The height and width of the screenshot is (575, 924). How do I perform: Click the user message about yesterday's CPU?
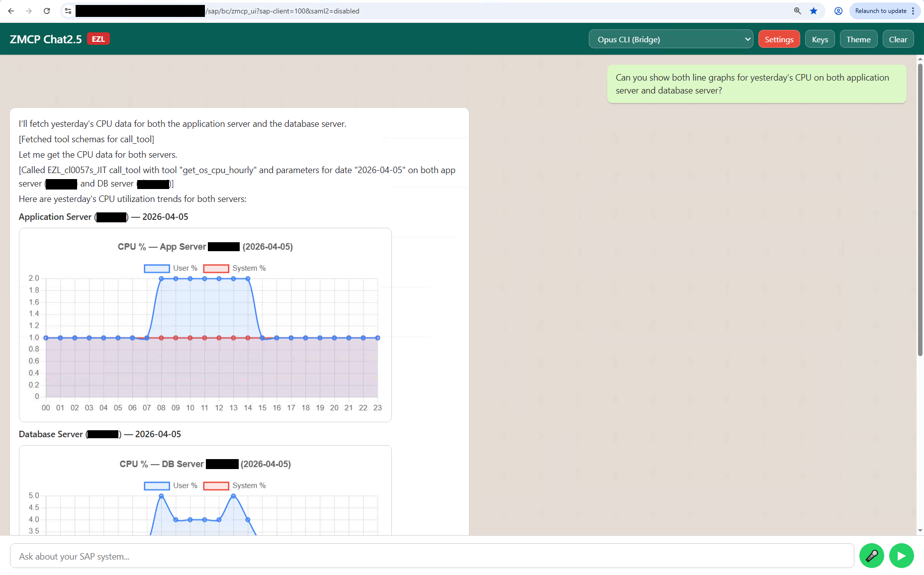(x=756, y=84)
